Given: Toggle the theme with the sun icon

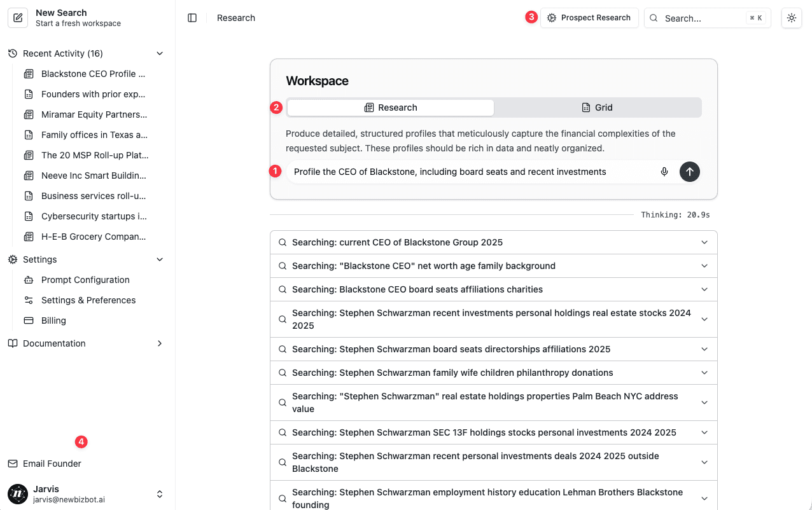Looking at the screenshot, I should (x=791, y=18).
